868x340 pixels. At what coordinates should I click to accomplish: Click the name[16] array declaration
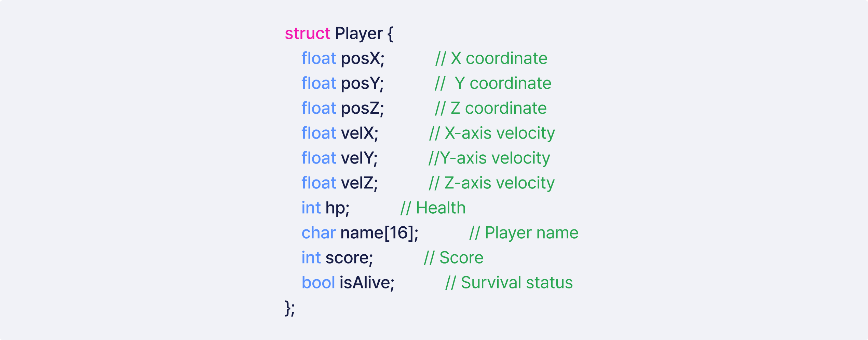pos(379,233)
